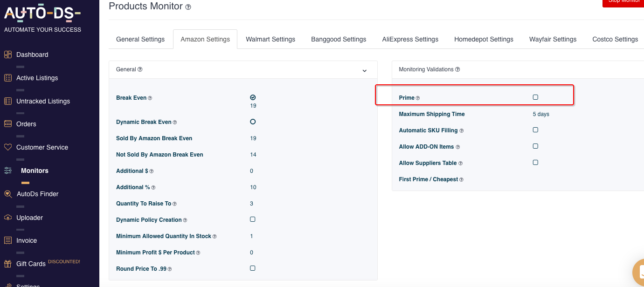Click help icon next to Additional $

[152, 171]
